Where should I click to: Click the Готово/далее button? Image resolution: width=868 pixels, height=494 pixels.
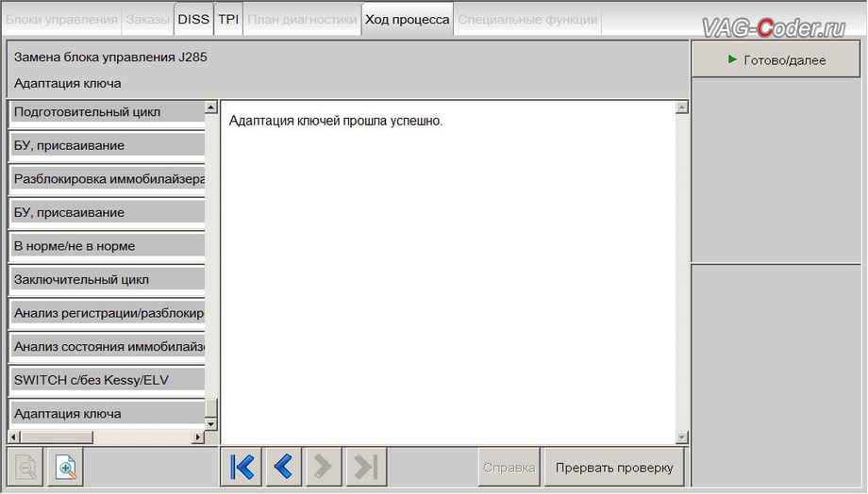[x=776, y=59]
